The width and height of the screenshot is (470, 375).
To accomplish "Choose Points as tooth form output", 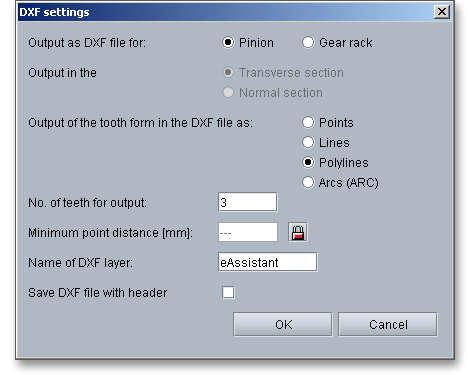I will pyautogui.click(x=308, y=123).
